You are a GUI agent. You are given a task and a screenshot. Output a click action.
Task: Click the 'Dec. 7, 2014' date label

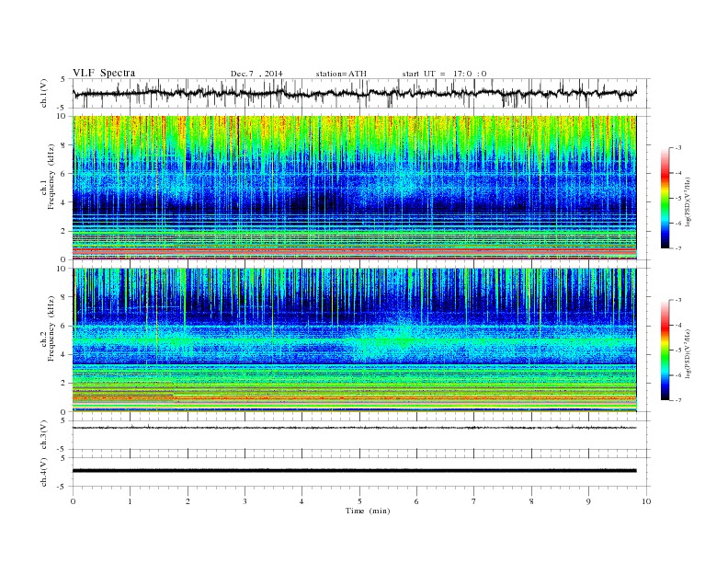256,74
